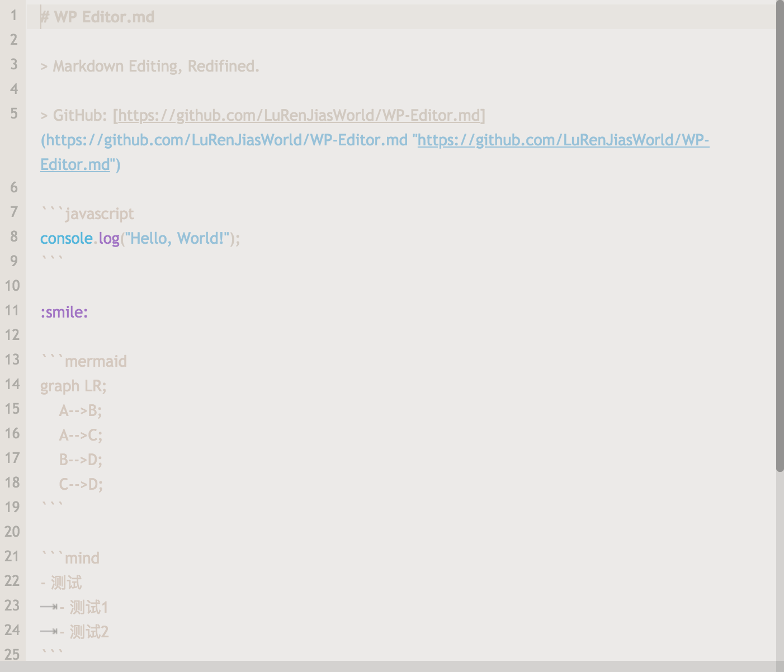Click line number 13 in the gutter
Viewport: 784px width, 672px height.
click(x=12, y=359)
